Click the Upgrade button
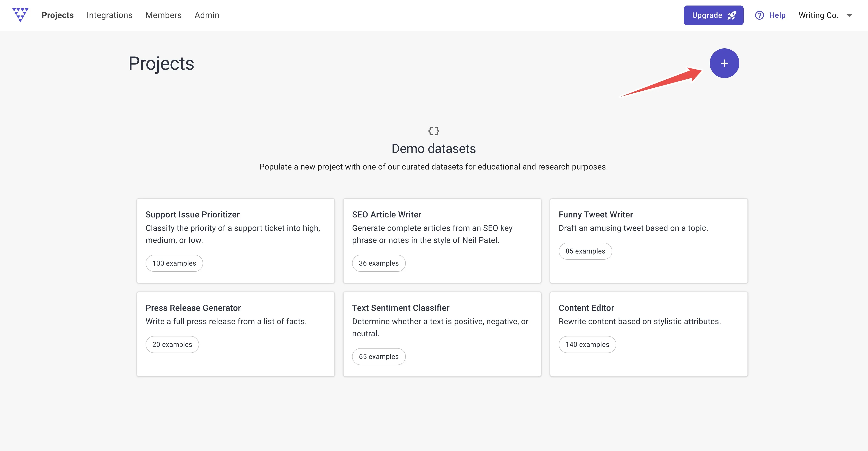Image resolution: width=868 pixels, height=451 pixels. 713,15
